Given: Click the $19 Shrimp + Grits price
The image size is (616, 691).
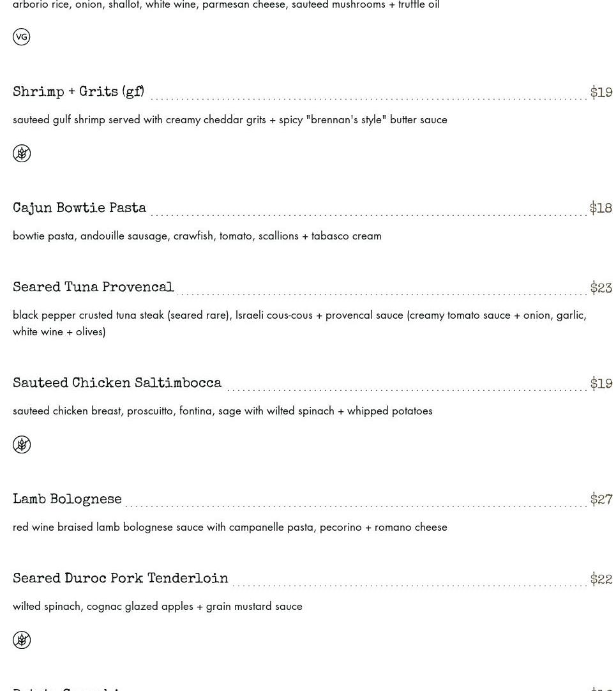Looking at the screenshot, I should pyautogui.click(x=601, y=92).
